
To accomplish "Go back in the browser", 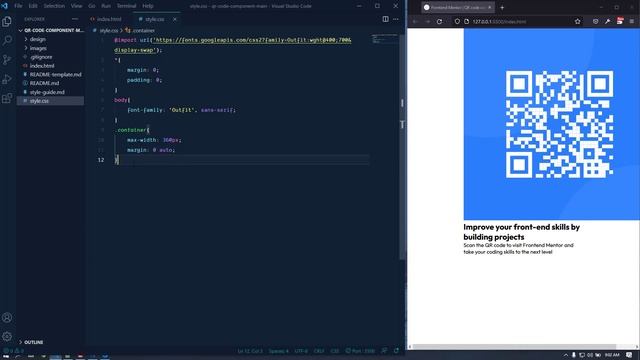I will [x=416, y=22].
